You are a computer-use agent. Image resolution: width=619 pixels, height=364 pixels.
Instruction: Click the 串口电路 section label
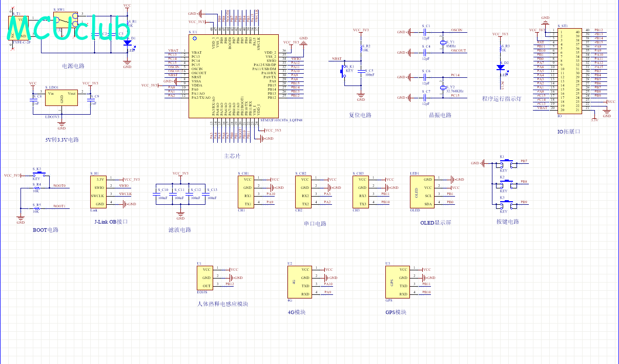pos(315,224)
